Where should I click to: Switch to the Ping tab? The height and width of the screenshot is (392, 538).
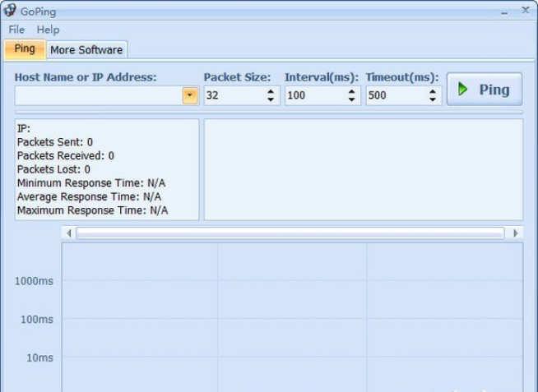pos(25,49)
